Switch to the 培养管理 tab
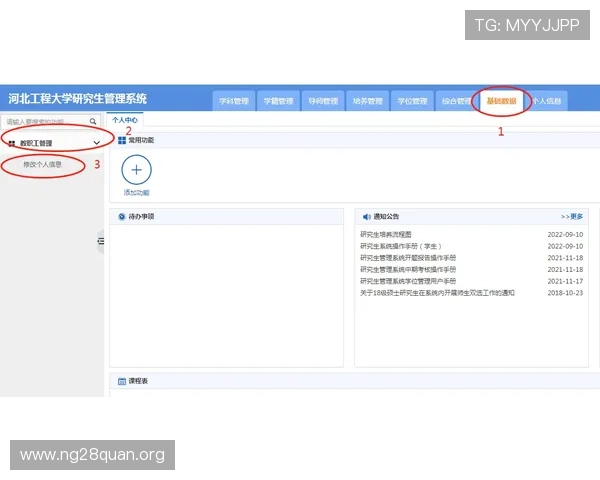 [x=367, y=101]
